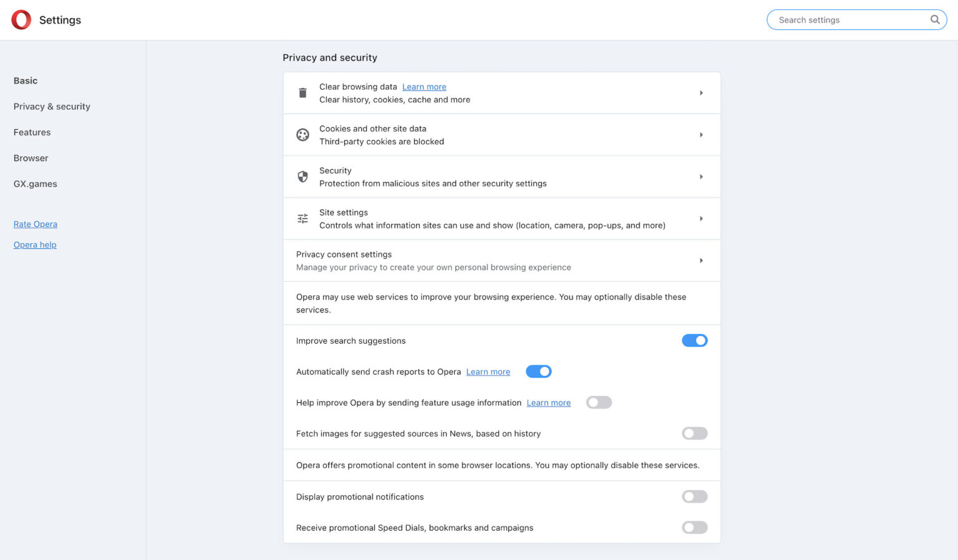Click the Opera logo icon
This screenshot has height=560, width=958.
(x=21, y=20)
